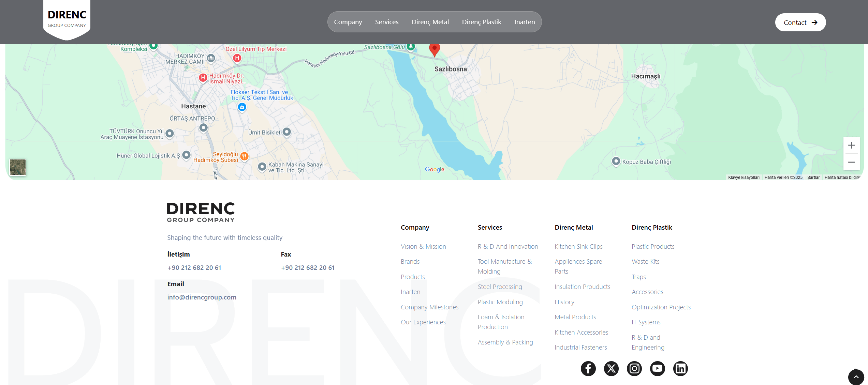
Task: Open the Instagram social icon
Action: click(634, 368)
